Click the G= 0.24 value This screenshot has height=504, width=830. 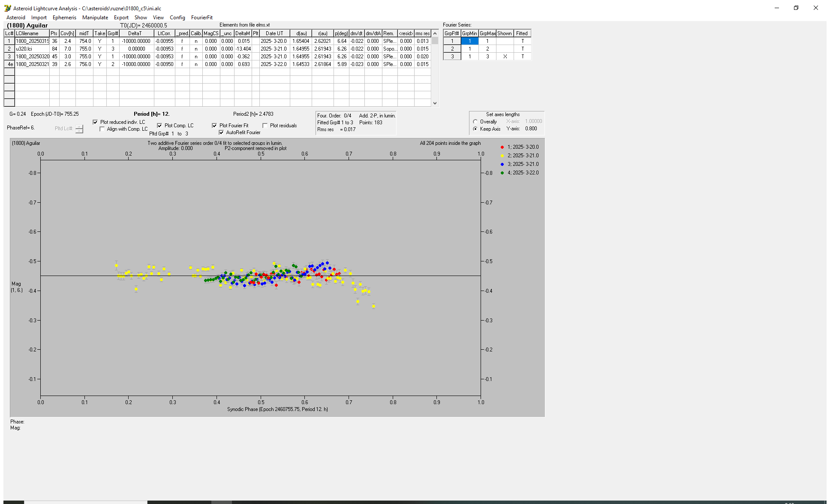pos(18,114)
